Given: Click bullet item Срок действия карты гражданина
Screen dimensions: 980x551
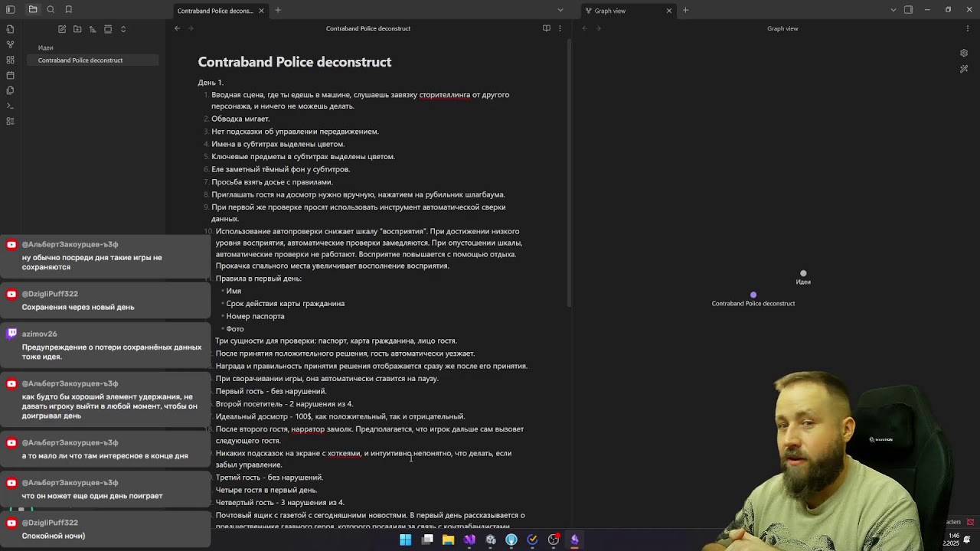Looking at the screenshot, I should pos(285,304).
